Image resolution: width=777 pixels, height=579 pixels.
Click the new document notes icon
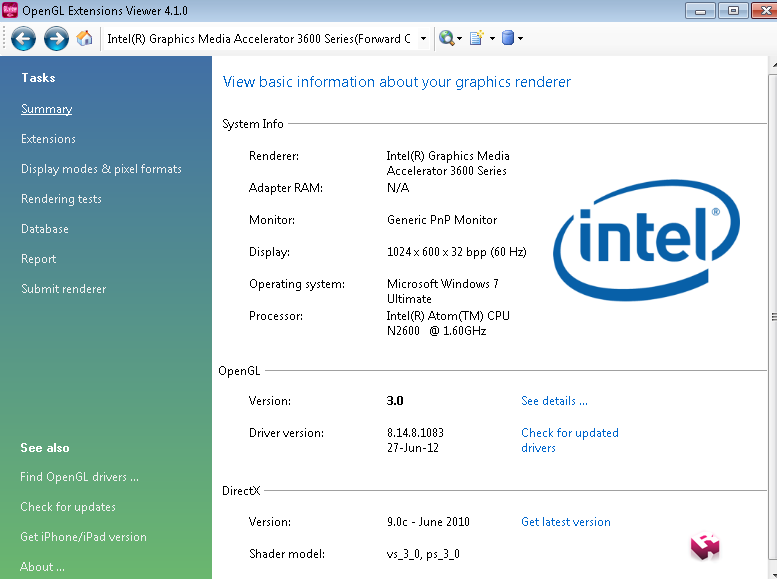(x=476, y=39)
